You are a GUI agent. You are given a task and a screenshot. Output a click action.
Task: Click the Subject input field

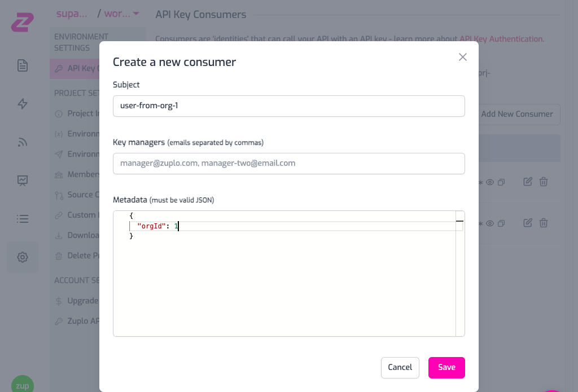288,106
